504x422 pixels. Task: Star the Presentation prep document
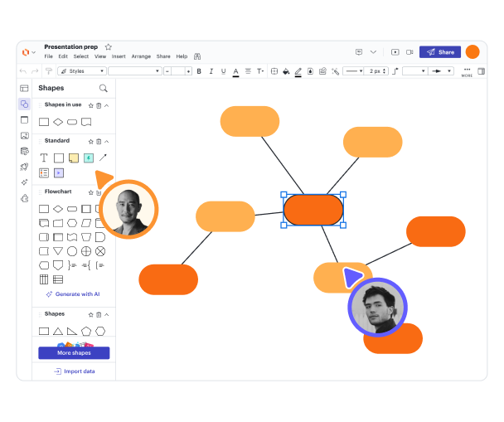point(108,47)
